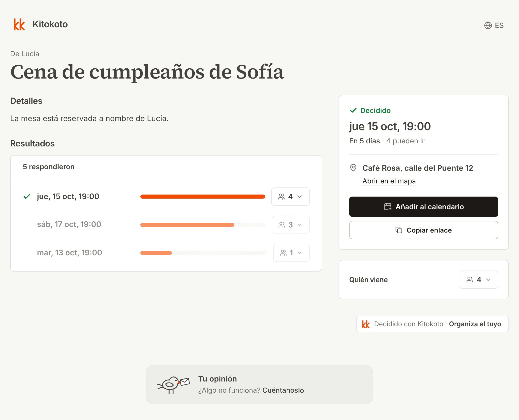Click Copiar enlace button
This screenshot has height=420, width=519.
(x=423, y=230)
